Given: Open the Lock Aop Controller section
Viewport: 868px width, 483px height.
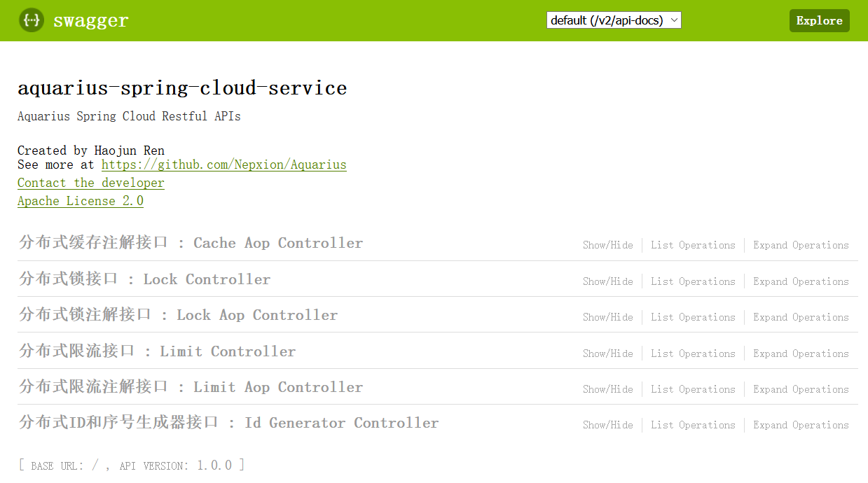Looking at the screenshot, I should [178, 315].
